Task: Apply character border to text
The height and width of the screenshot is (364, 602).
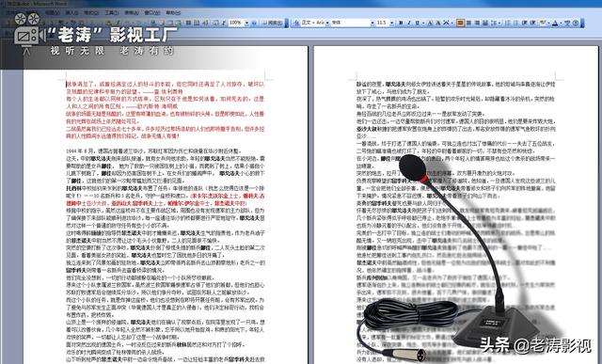Action: point(431,23)
